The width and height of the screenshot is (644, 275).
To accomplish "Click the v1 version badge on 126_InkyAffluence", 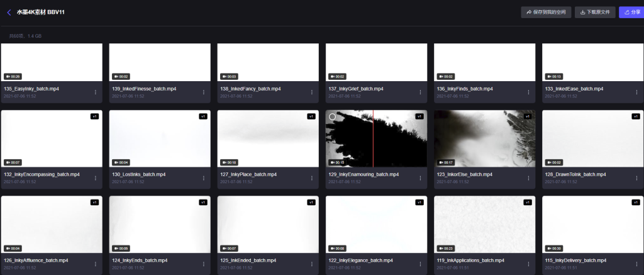I will tap(95, 203).
